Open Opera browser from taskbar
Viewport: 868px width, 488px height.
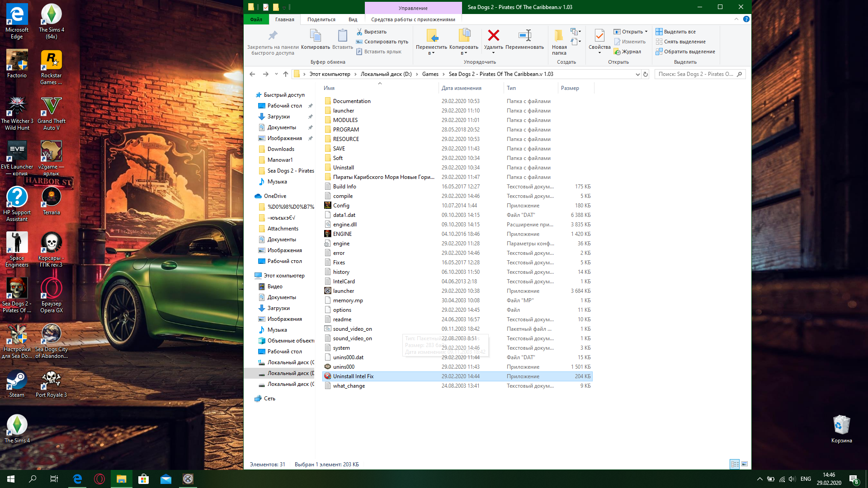click(x=99, y=479)
